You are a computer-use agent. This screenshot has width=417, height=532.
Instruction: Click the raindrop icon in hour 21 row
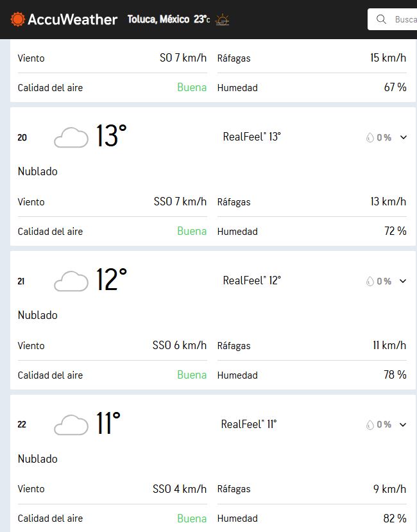(x=370, y=281)
